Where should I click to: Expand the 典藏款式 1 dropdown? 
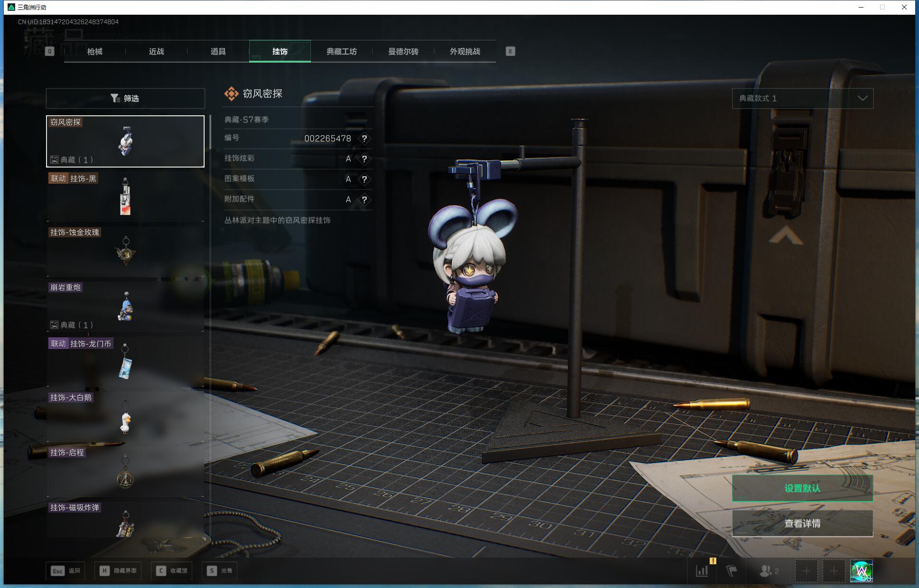[x=802, y=98]
